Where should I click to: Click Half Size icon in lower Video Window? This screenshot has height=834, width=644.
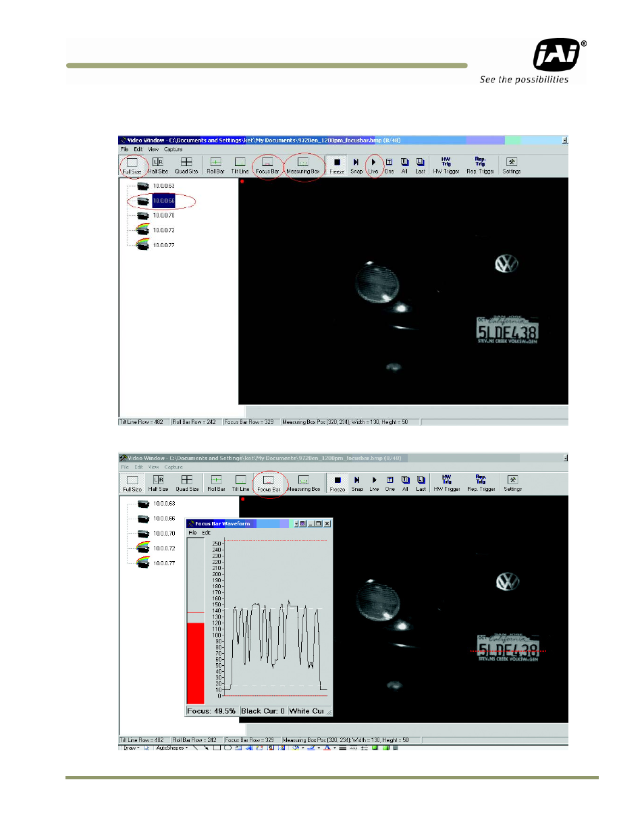click(159, 484)
